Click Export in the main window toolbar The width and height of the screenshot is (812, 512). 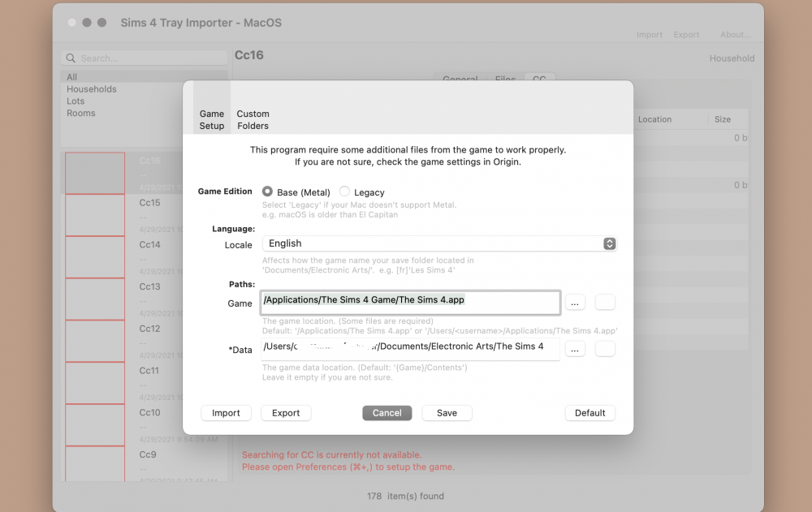coord(686,35)
